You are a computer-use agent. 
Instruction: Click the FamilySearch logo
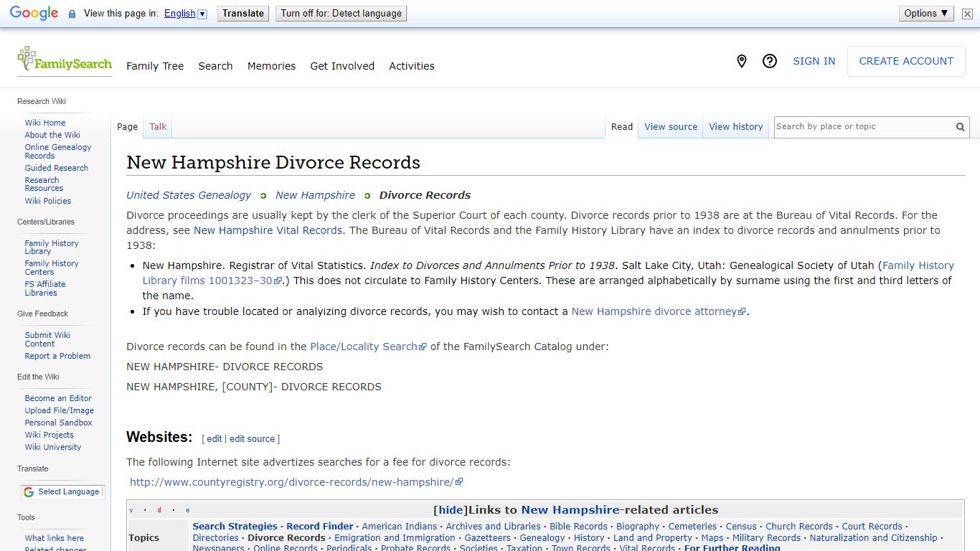65,60
